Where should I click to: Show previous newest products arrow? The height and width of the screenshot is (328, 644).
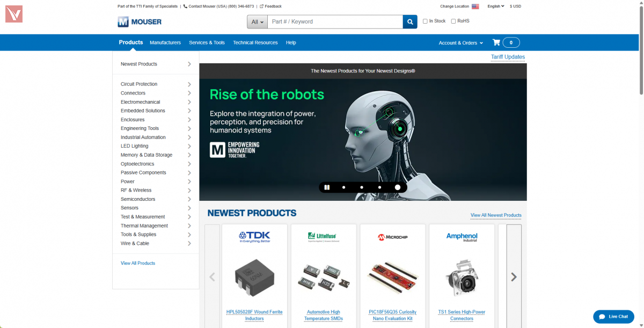(x=212, y=277)
